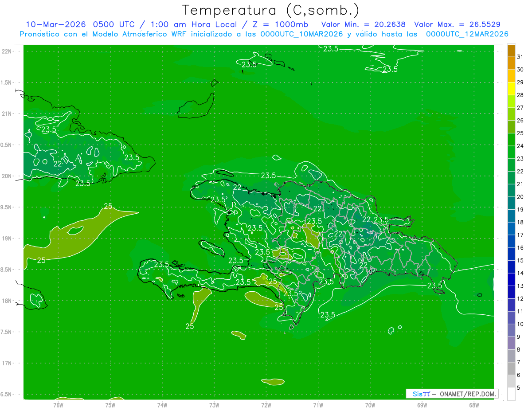
Task: Click the "14" label on the color scale
Action: (520, 273)
